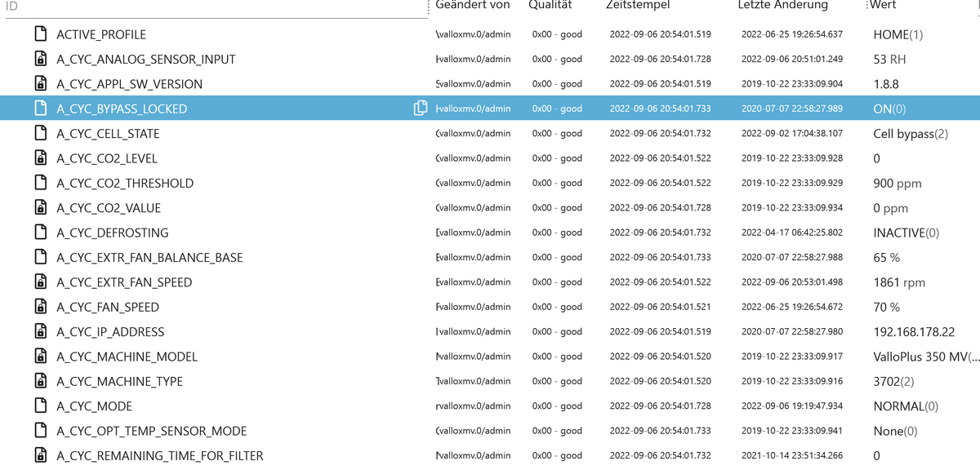980x470 pixels.
Task: Select the A_CYC_APPL_SW_VERSION entry
Action: (130, 84)
